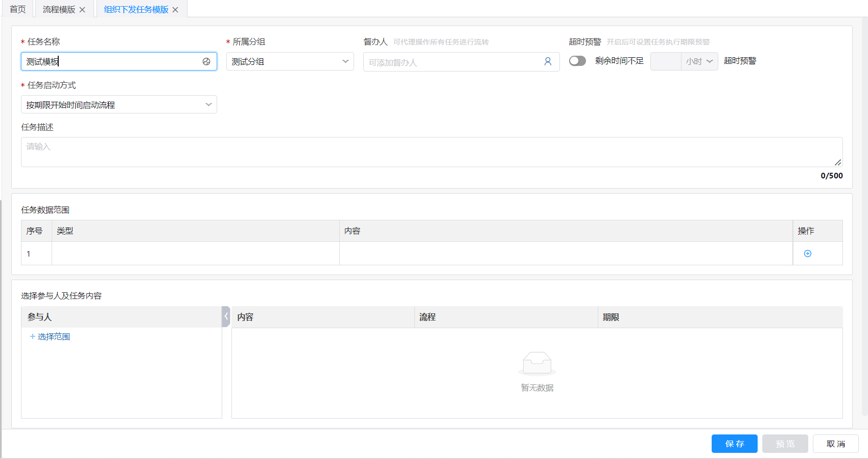Click the clear icon in 任务名称 field
Image resolution: width=868 pixels, height=459 pixels.
click(x=206, y=61)
